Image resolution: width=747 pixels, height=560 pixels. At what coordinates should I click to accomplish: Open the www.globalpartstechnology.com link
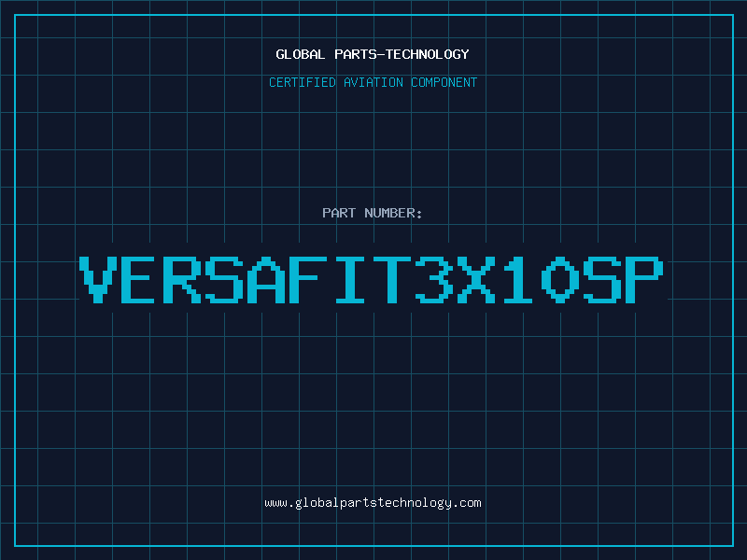point(373,503)
